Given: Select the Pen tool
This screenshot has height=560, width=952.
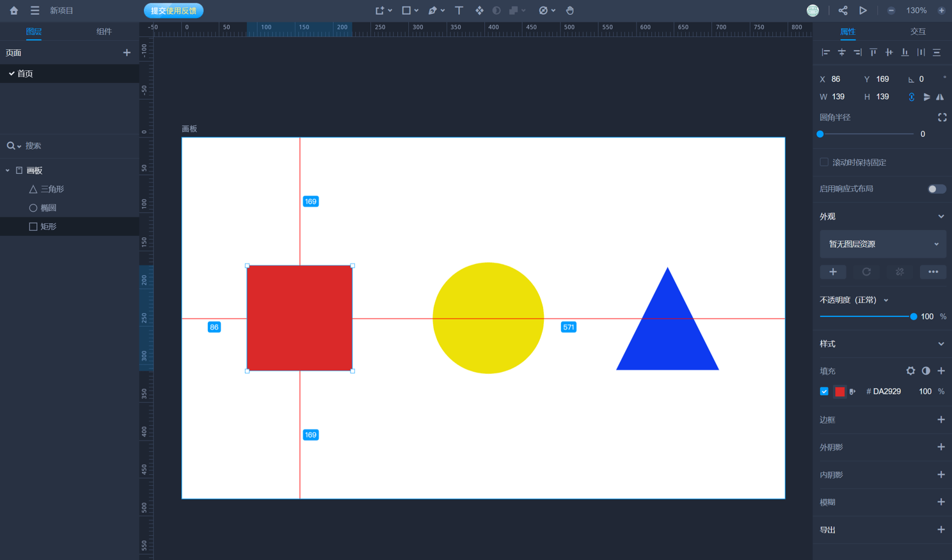Looking at the screenshot, I should tap(433, 10).
